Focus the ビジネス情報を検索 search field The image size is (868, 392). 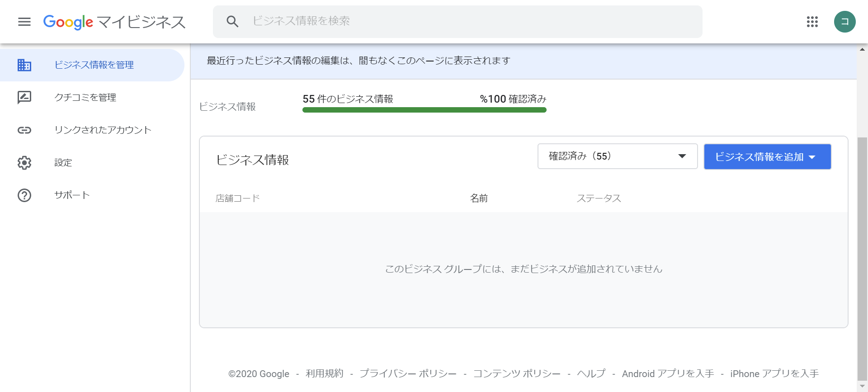458,22
